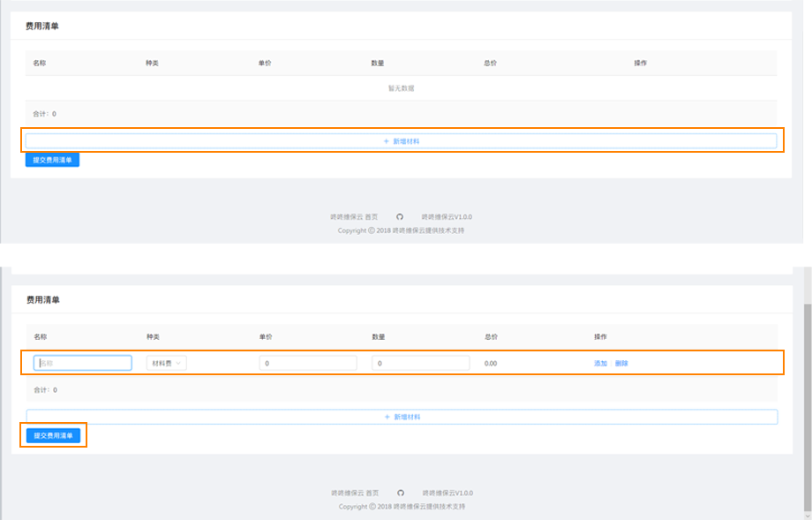Click the 0.00 total price cell

[x=492, y=364]
